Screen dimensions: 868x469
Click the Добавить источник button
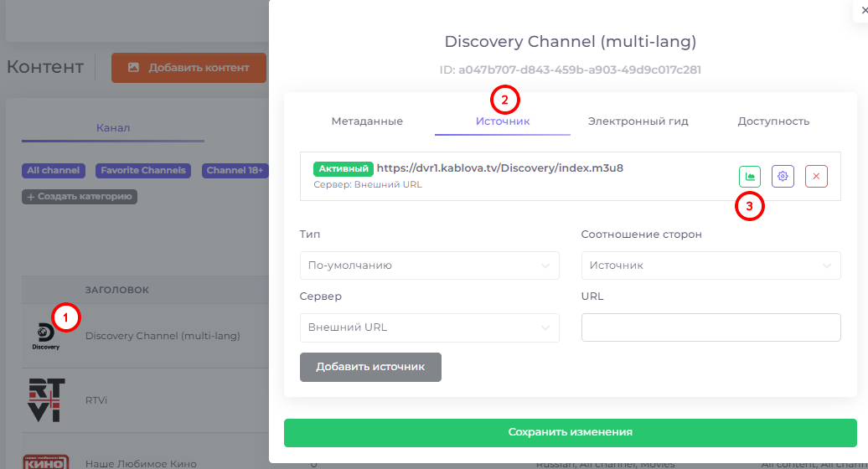pos(370,367)
